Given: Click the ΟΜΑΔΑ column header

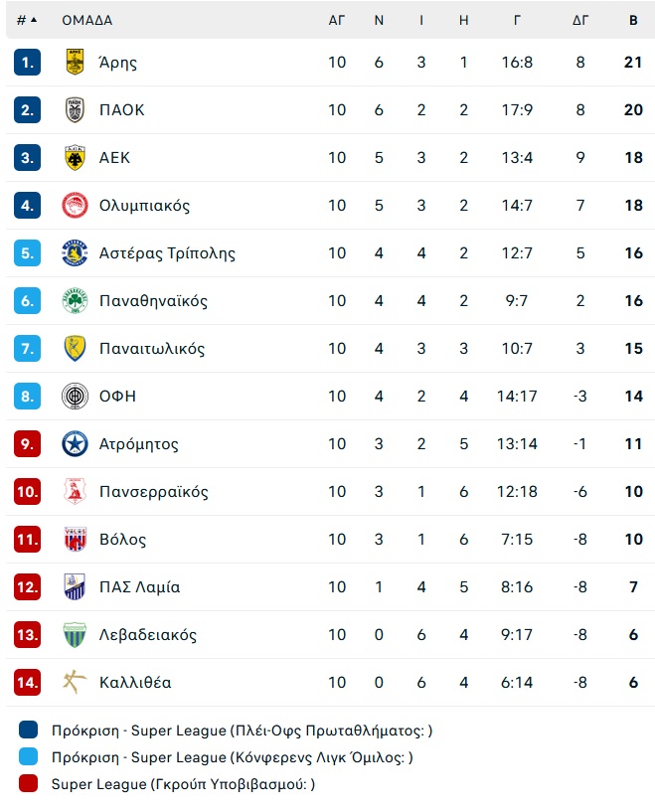Looking at the screenshot, I should coord(86,20).
